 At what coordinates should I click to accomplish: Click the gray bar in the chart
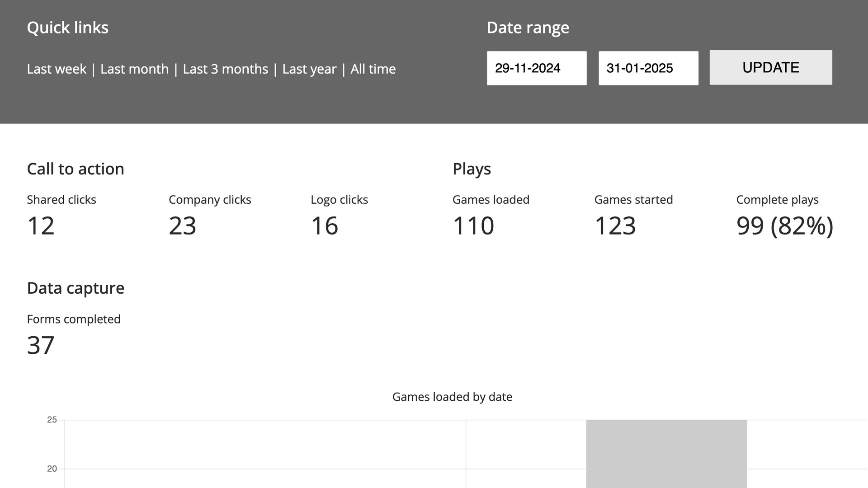coord(666,453)
